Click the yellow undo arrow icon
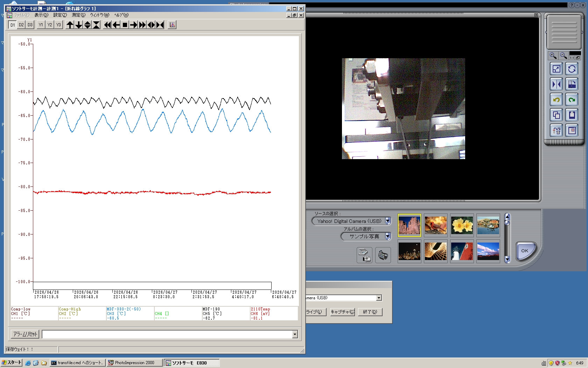 click(x=556, y=100)
